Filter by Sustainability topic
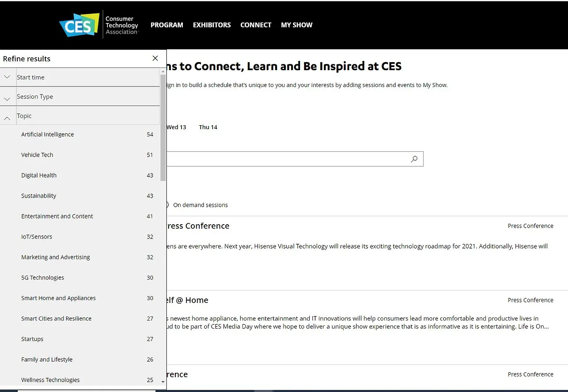Screen dimensions: 568x392 (80, 196)
